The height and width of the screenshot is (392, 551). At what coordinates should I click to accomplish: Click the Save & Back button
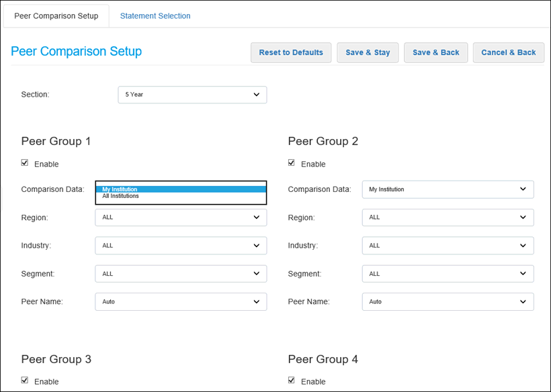435,52
